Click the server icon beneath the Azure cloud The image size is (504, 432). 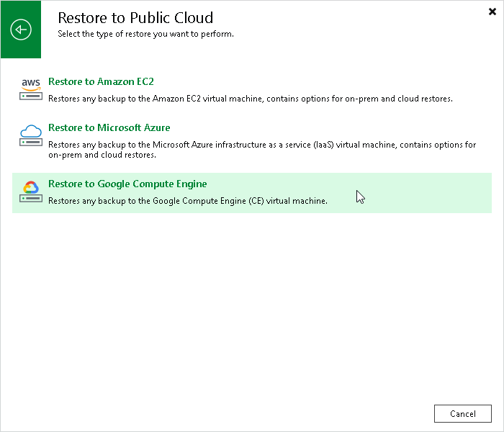pos(31,142)
